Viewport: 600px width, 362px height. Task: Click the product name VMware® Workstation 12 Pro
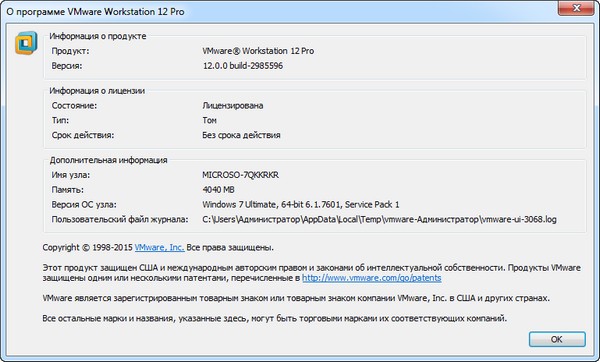(x=258, y=51)
